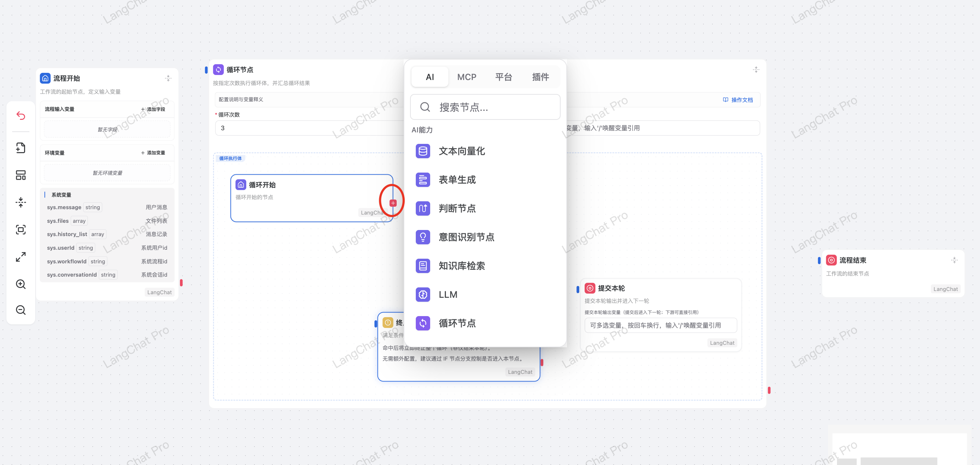Click 添加字段 in 流程输入变量
The height and width of the screenshot is (465, 980).
153,109
